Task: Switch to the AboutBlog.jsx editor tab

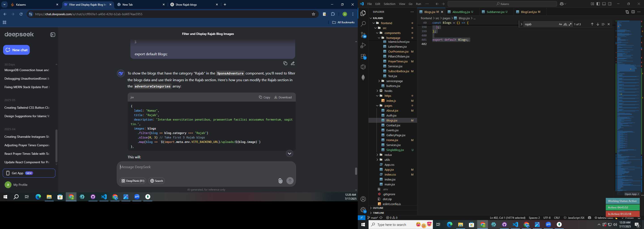Action: tap(462, 12)
